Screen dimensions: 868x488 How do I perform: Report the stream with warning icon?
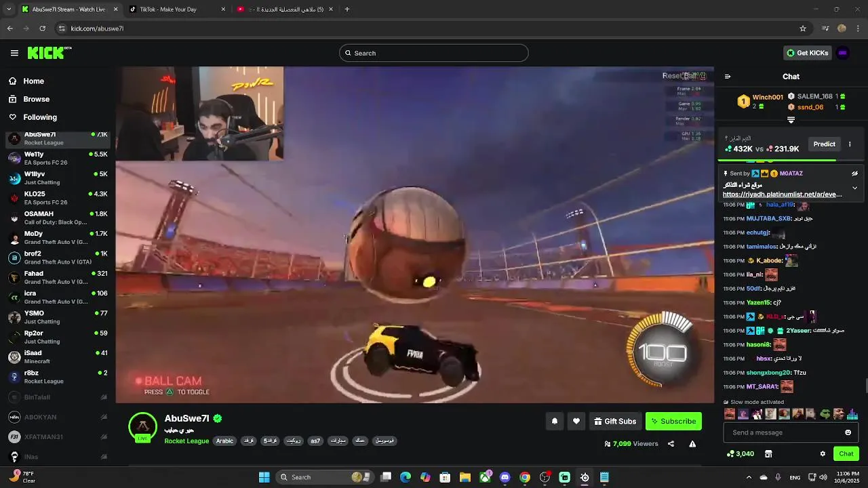(x=692, y=444)
